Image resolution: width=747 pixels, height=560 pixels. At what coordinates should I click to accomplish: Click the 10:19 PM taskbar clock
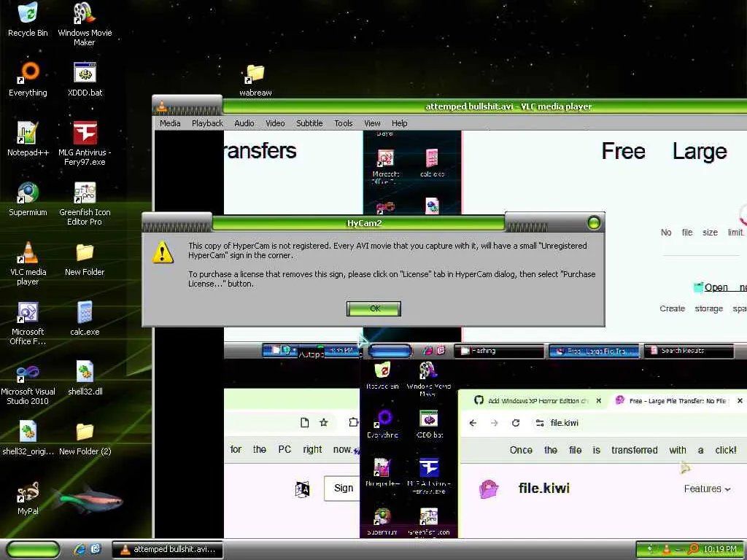point(720,549)
